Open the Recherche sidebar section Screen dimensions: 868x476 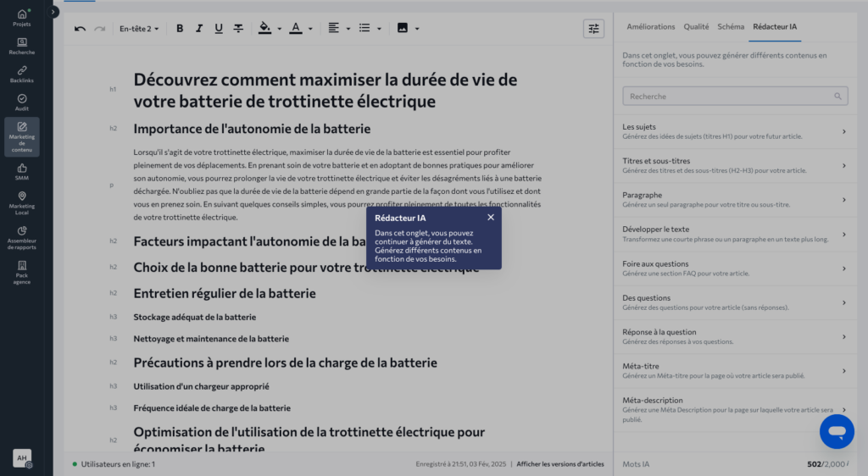coord(21,47)
